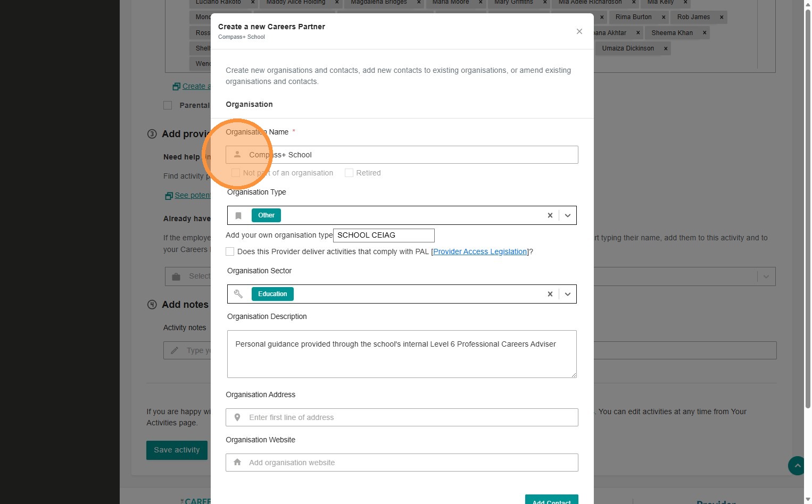Expand the Organisation Sector dropdown

568,294
